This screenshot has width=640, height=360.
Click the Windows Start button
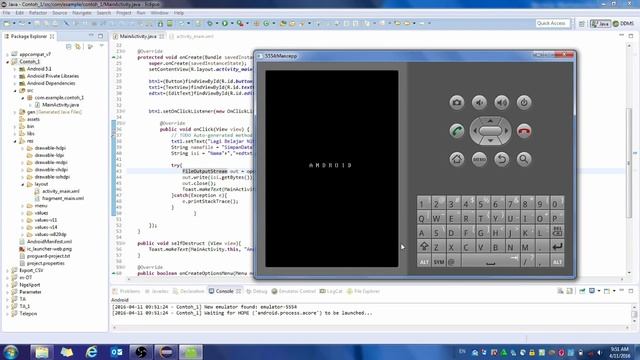click(11, 352)
